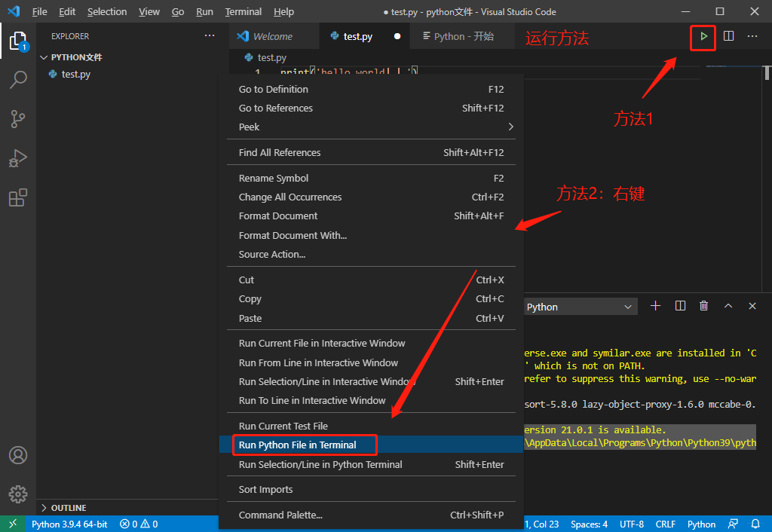Viewport: 772px width, 532px height.
Task: Maximize terminal panel with the chevron-up toggle
Action: click(728, 305)
